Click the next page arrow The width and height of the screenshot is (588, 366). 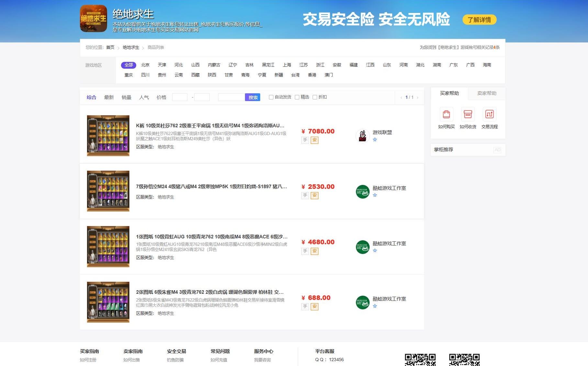[418, 97]
